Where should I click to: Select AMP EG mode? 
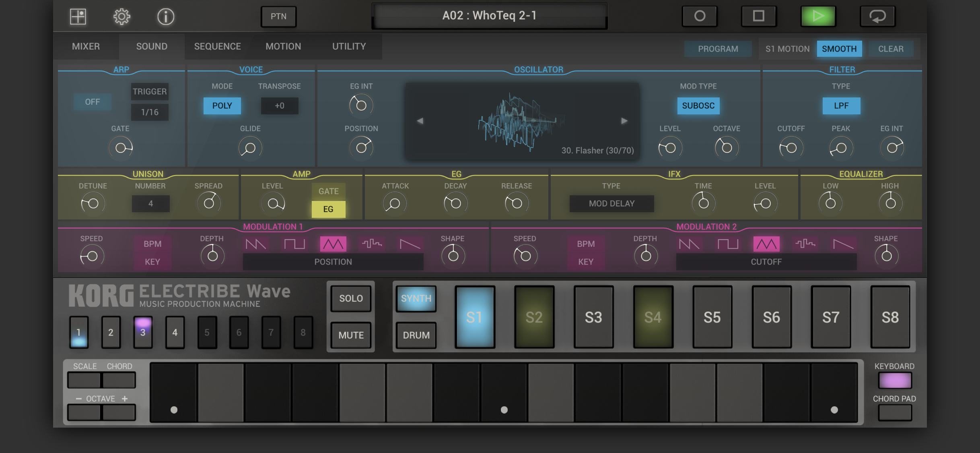click(328, 209)
